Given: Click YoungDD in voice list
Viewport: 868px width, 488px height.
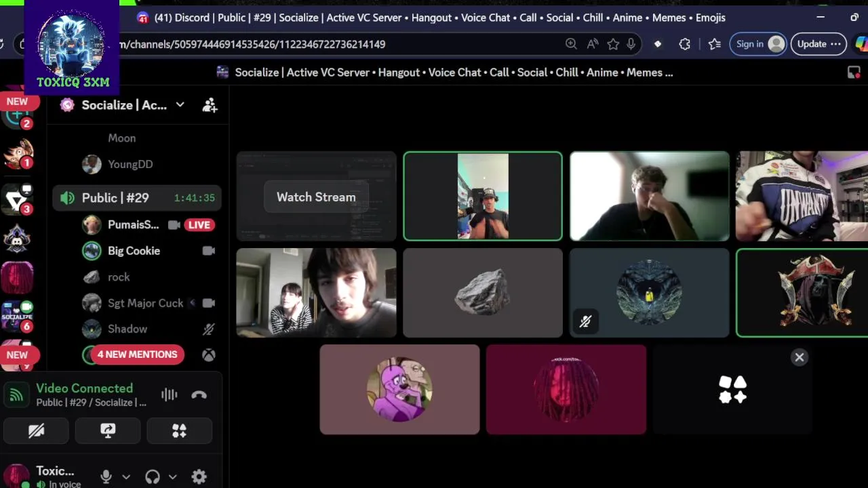Looking at the screenshot, I should (x=130, y=164).
